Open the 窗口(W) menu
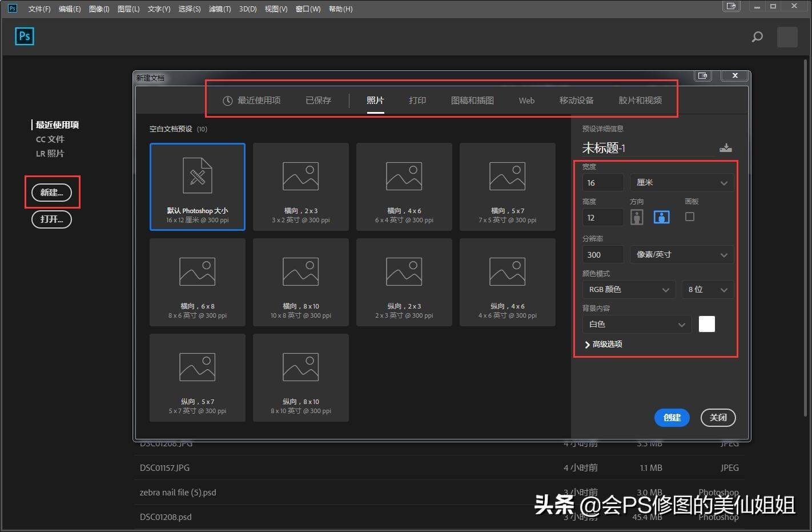The image size is (812, 532). [x=308, y=9]
